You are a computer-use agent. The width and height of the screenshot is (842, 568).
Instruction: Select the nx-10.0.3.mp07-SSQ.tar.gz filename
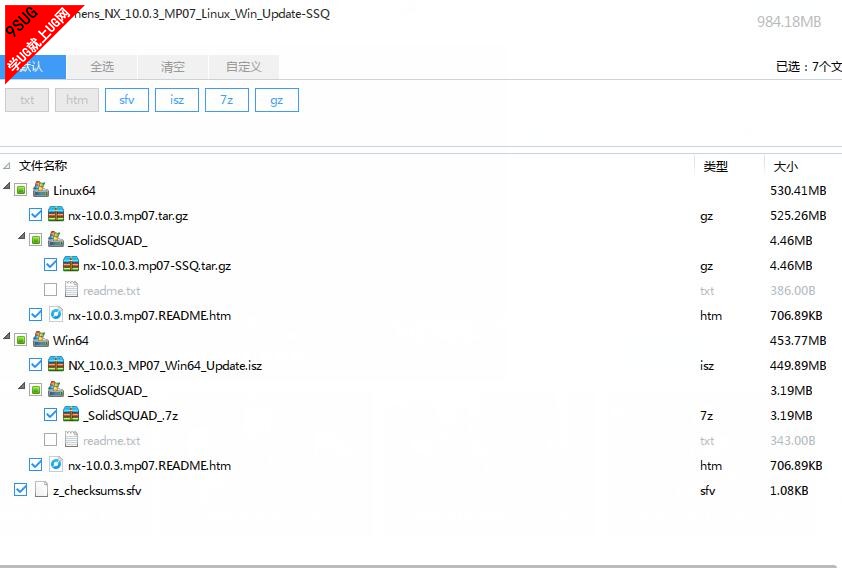(x=157, y=266)
